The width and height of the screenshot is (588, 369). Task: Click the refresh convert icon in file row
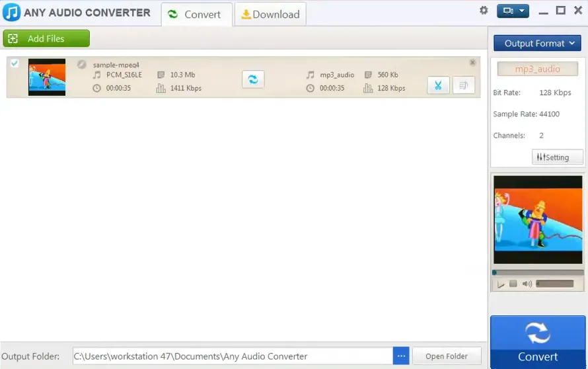point(253,79)
